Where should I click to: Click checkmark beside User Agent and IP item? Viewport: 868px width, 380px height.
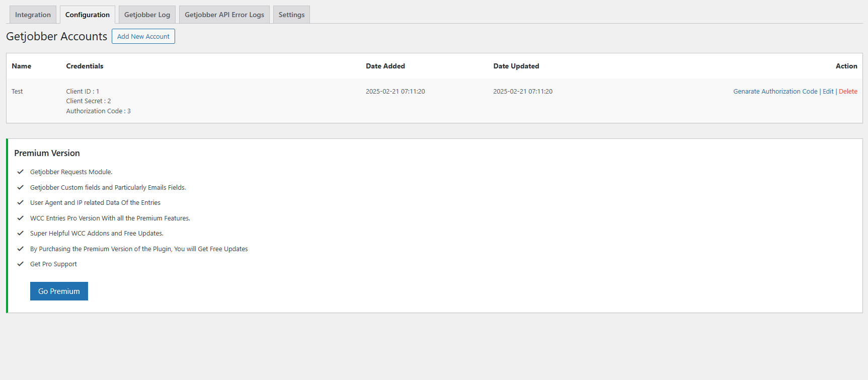click(x=21, y=202)
